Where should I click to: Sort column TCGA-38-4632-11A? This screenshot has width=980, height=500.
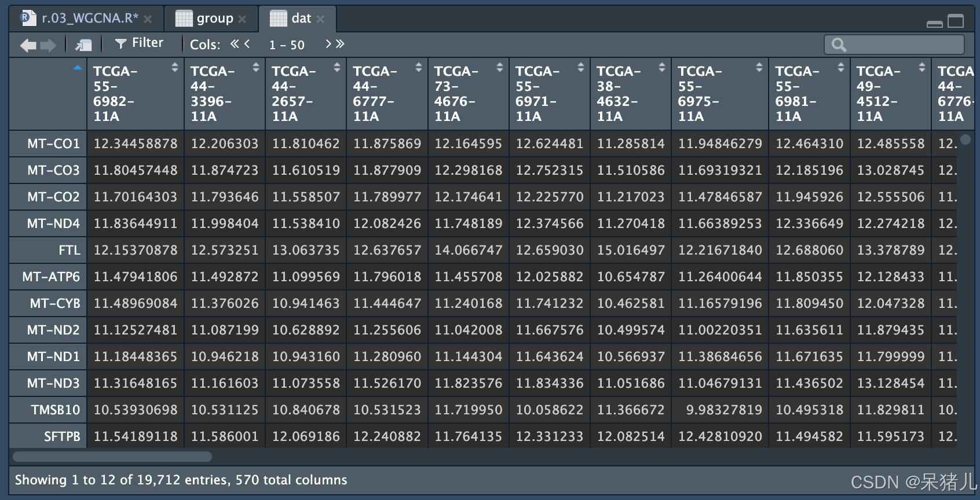(661, 67)
